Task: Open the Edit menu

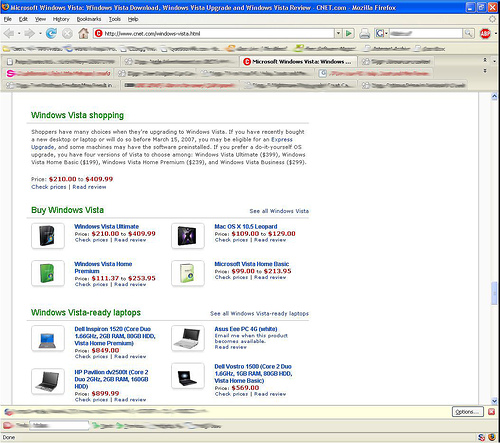Action: click(23, 19)
